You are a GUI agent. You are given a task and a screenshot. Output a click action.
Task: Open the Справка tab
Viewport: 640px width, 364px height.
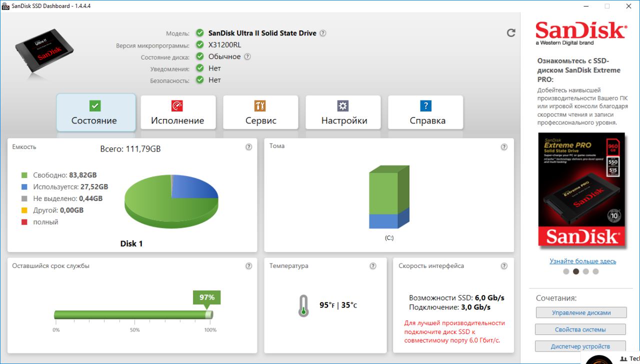coord(426,113)
